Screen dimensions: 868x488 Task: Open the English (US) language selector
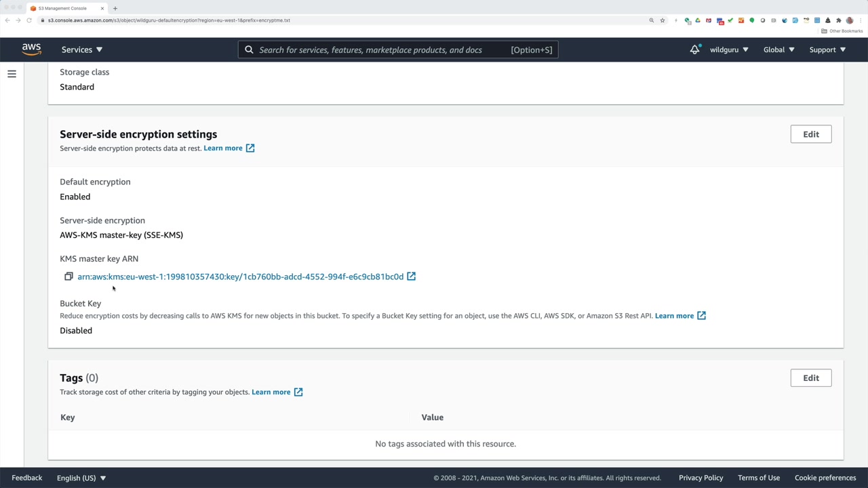point(81,478)
